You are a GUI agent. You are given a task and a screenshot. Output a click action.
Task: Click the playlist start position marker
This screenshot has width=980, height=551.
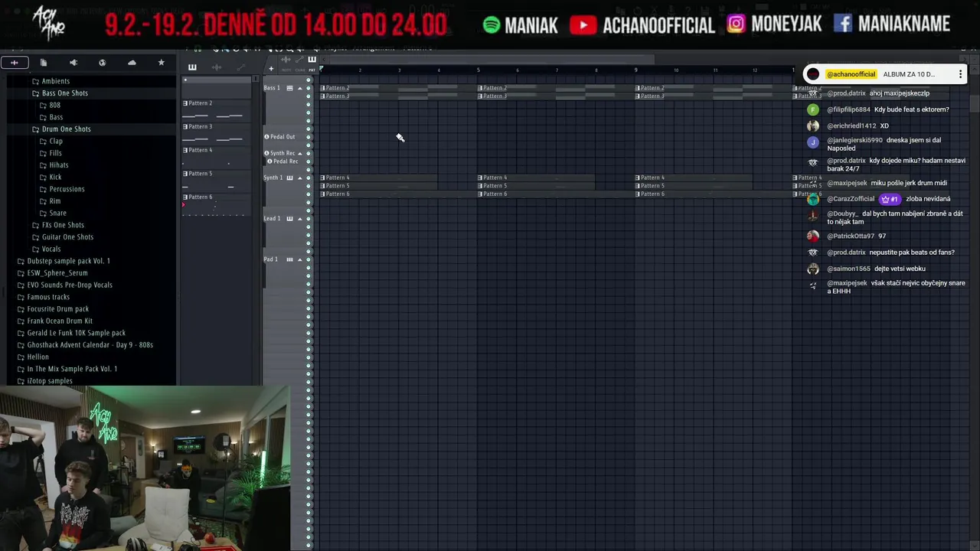[x=321, y=70]
